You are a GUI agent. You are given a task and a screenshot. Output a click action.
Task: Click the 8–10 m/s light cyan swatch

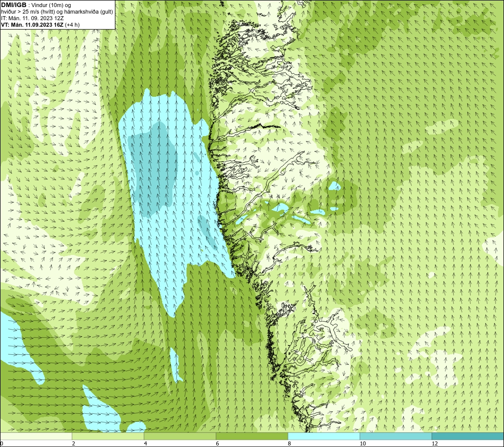point(324,436)
